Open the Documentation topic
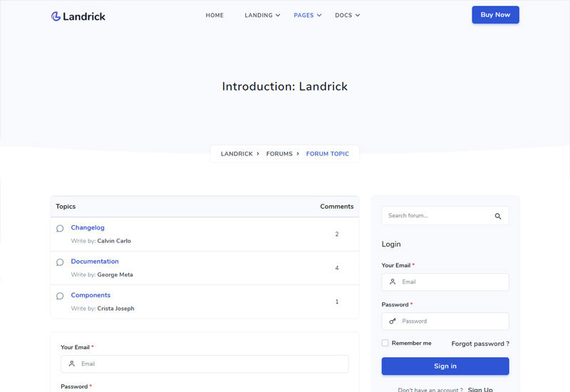This screenshot has height=392, width=570. click(x=95, y=262)
